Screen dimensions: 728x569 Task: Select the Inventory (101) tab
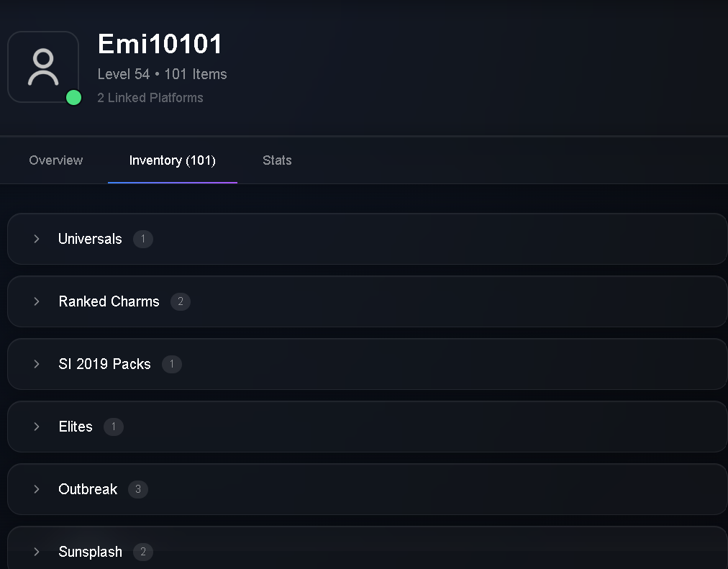coord(172,160)
